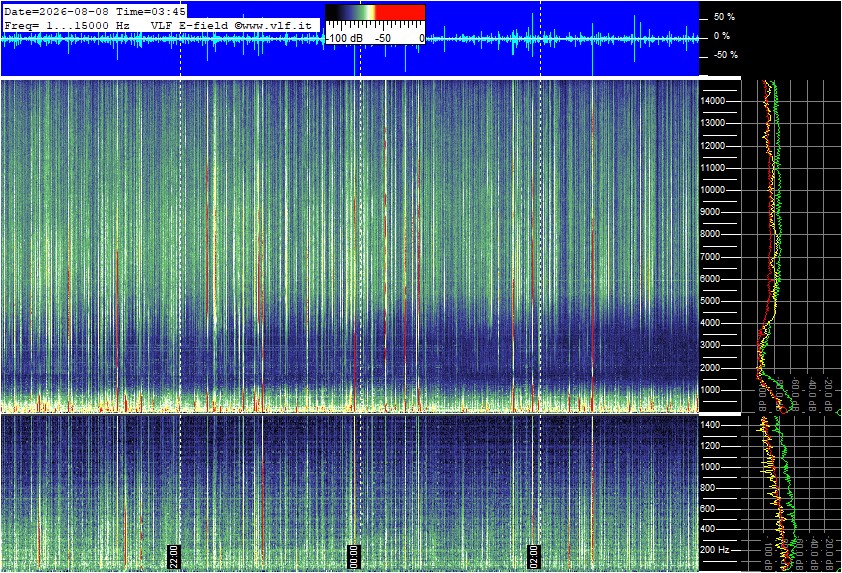
Task: Click the www.vlf.it text in header
Action: point(277,25)
